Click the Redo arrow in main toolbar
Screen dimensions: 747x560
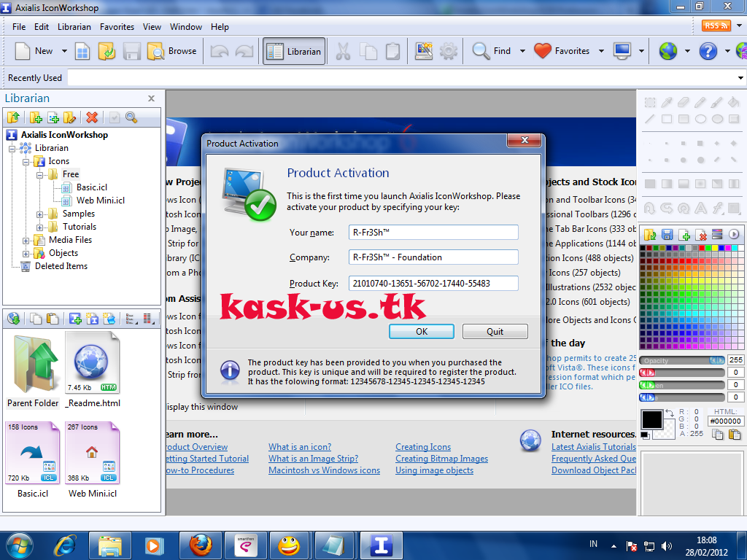244,51
